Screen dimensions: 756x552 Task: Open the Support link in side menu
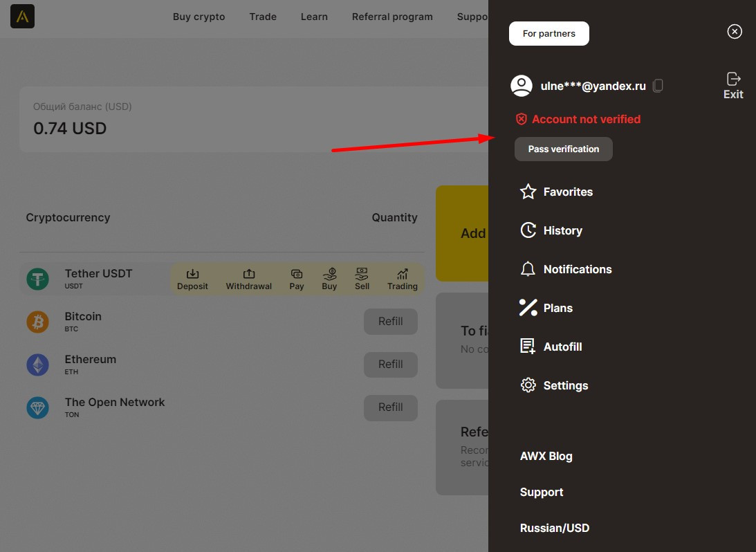(x=541, y=492)
